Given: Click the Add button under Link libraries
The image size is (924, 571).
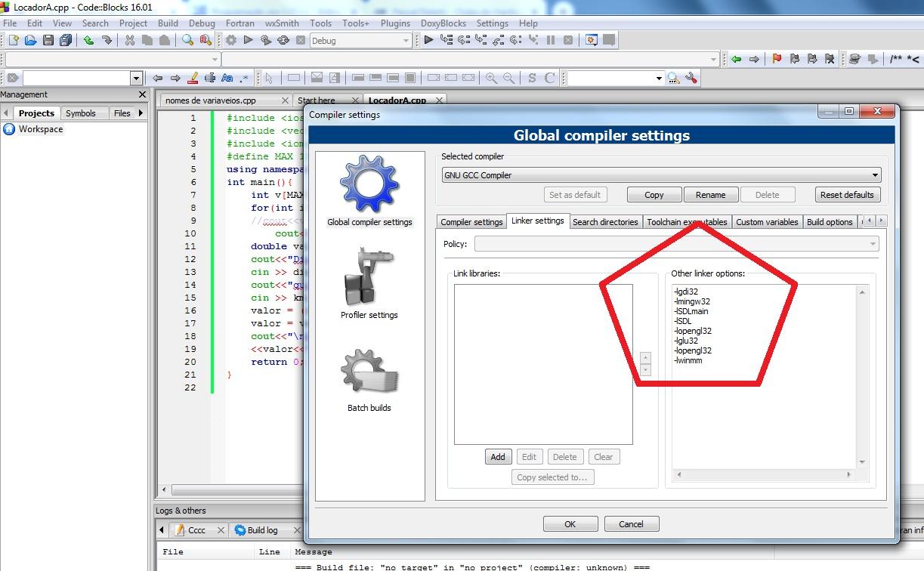Looking at the screenshot, I should pos(498,457).
